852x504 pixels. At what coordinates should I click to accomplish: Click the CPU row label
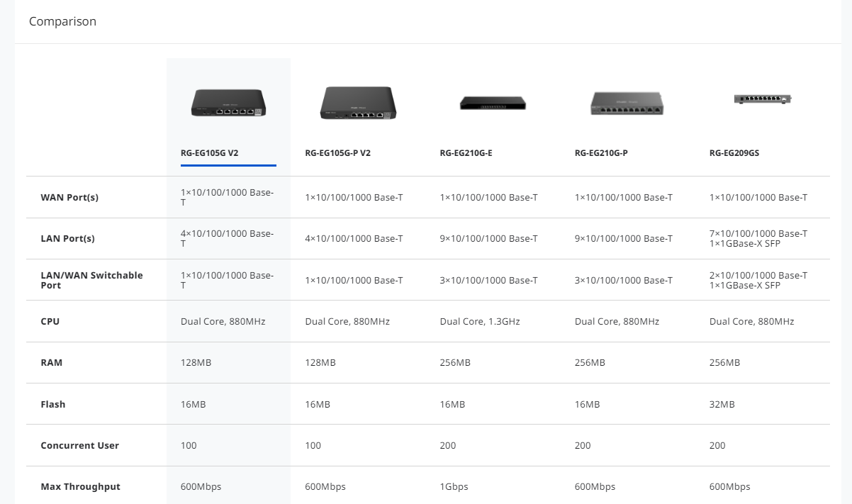pyautogui.click(x=50, y=321)
